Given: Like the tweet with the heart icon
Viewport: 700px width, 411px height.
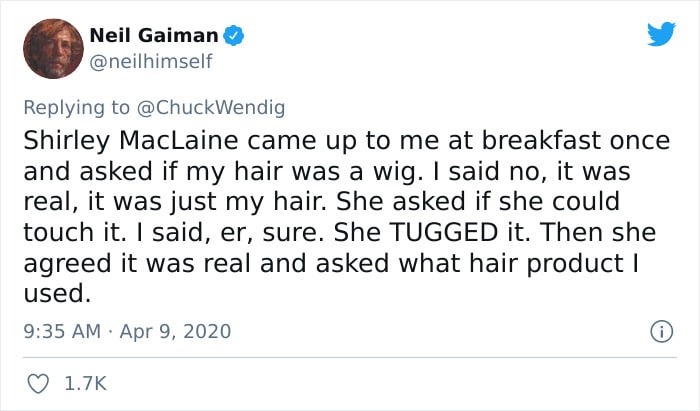Looking at the screenshot, I should click(38, 384).
